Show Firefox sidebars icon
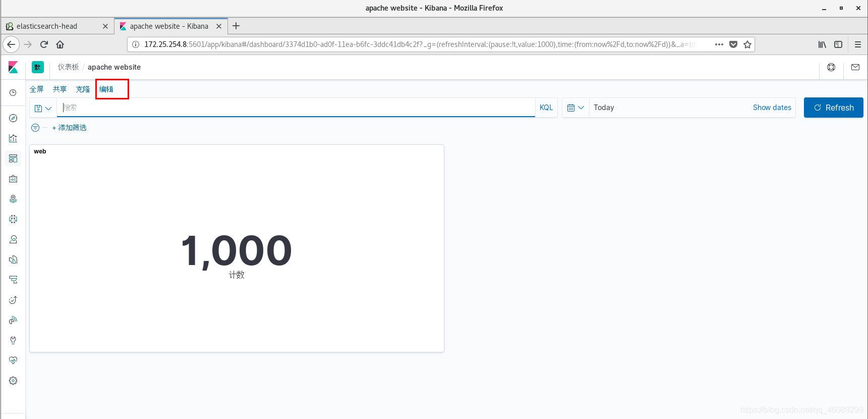Image resolution: width=868 pixels, height=419 pixels. [838, 44]
